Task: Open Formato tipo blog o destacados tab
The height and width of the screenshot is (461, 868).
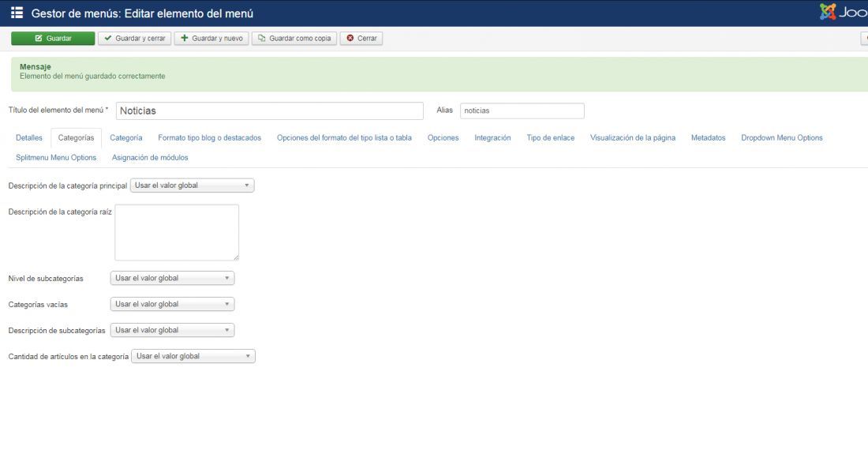Action: tap(209, 138)
